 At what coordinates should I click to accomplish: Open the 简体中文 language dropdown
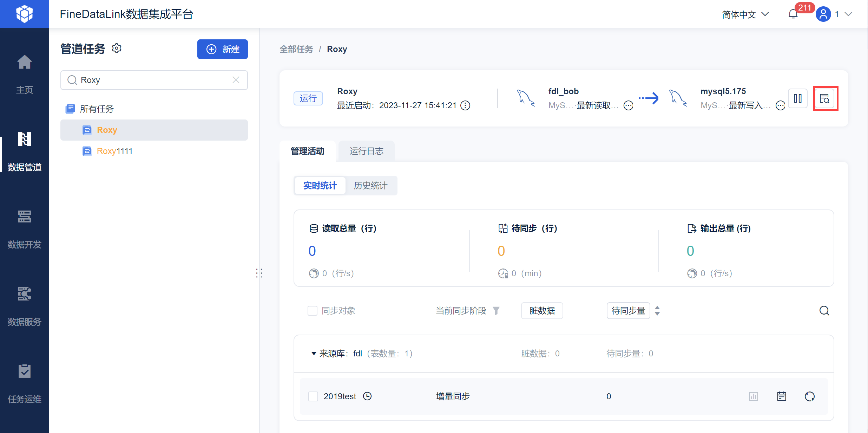point(745,14)
